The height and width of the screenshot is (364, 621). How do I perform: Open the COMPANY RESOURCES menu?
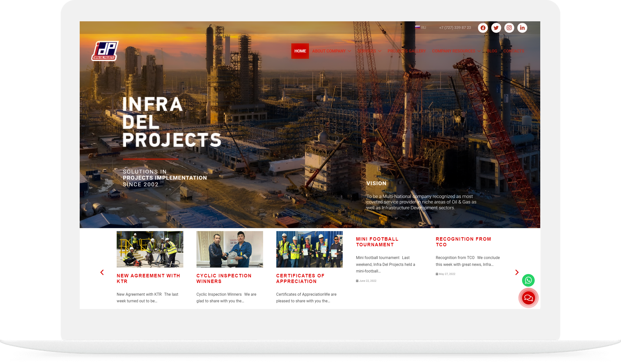click(453, 51)
